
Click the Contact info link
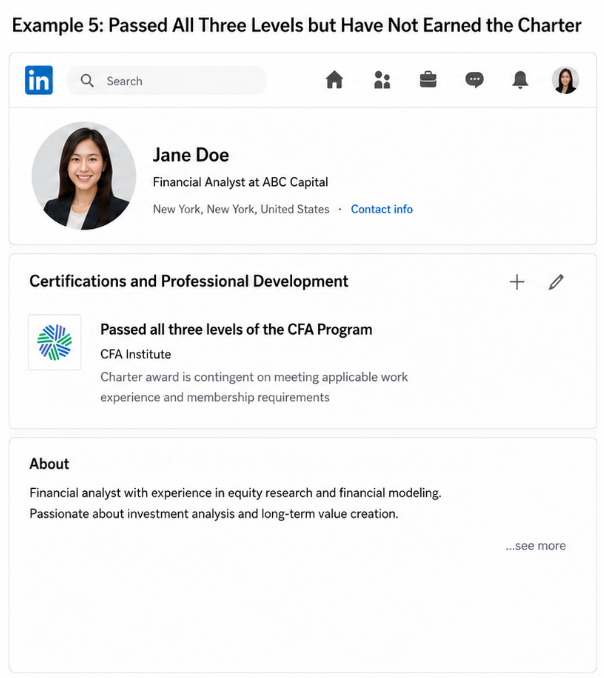[382, 209]
